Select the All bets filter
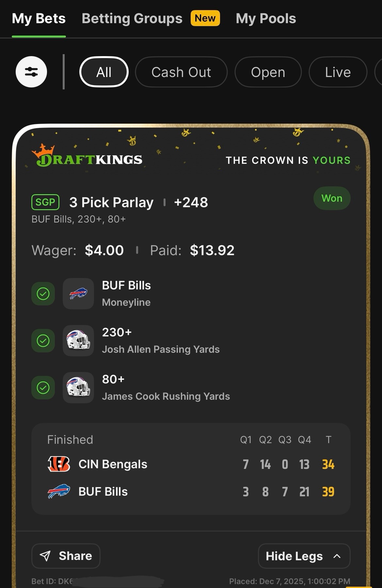382x588 pixels. click(104, 72)
